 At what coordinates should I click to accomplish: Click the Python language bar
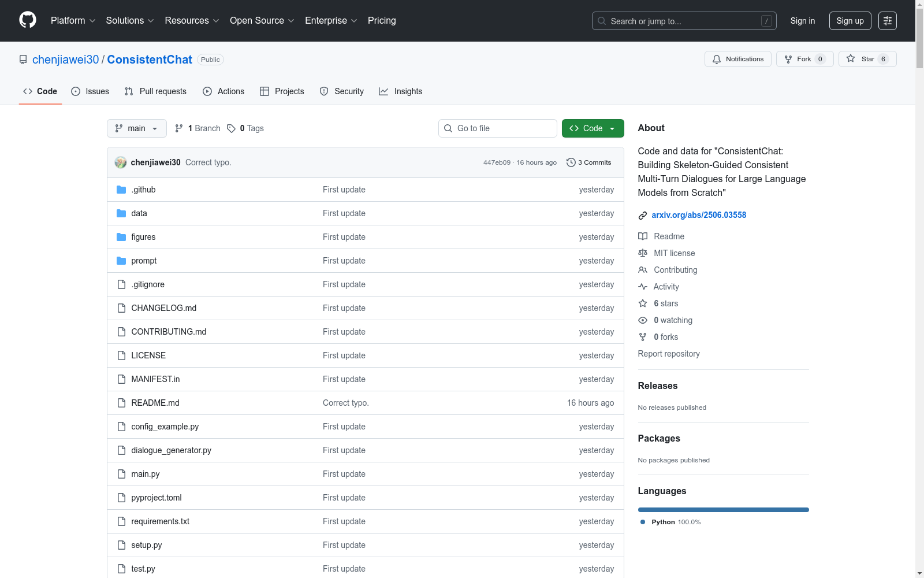coord(724,510)
